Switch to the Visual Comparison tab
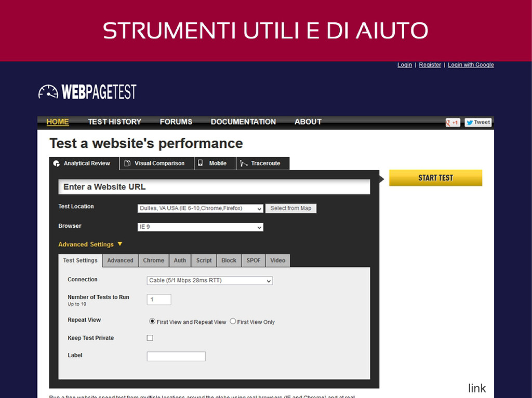This screenshot has width=532, height=398. (157, 163)
